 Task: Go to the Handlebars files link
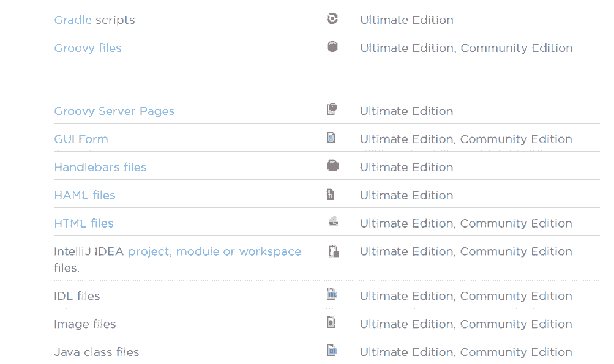(x=100, y=168)
